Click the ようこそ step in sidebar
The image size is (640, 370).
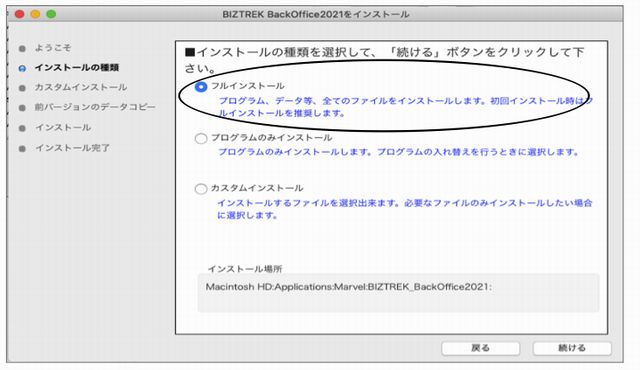point(53,48)
